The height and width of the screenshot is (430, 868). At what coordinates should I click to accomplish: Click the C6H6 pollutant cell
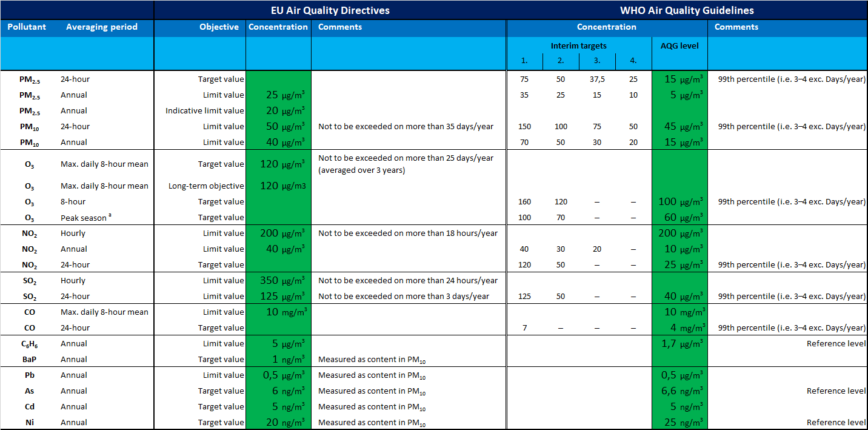27,344
